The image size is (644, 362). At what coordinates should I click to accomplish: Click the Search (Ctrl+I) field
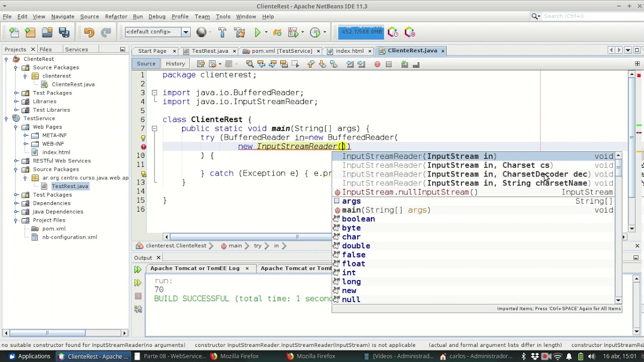tap(589, 16)
